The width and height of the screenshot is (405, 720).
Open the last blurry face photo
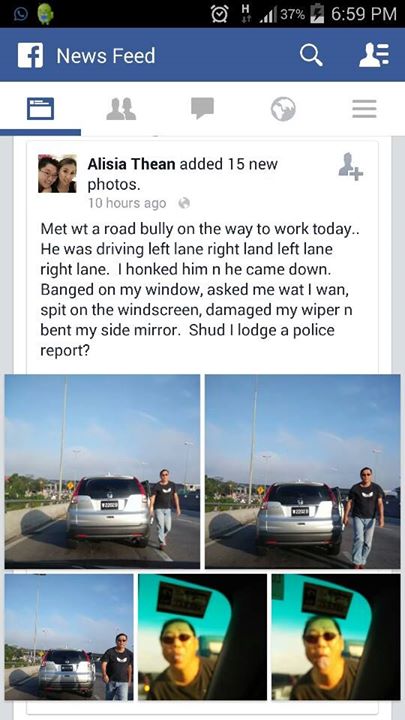[336, 637]
